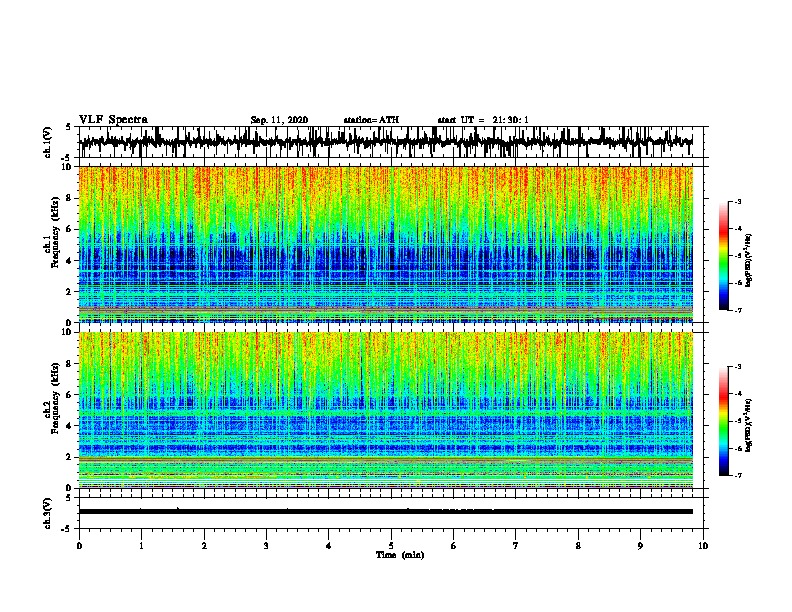Image resolution: width=792 pixels, height=612 pixels.
Task: Click time axis tick label "5"
Action: coord(391,546)
